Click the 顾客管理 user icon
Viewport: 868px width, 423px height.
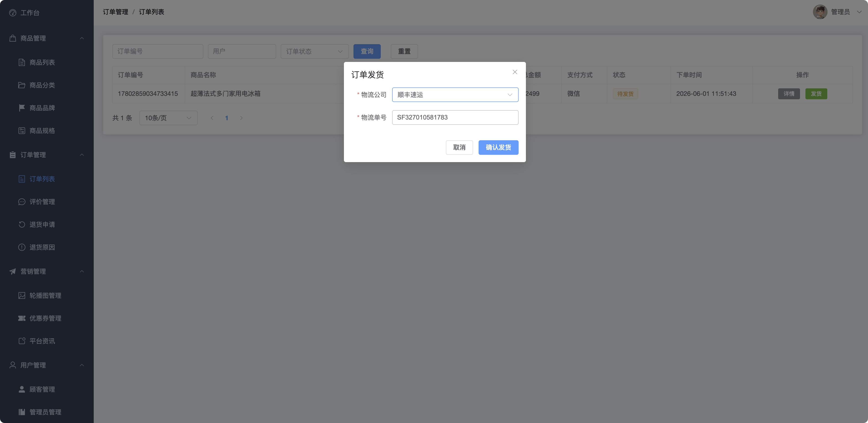[22, 389]
